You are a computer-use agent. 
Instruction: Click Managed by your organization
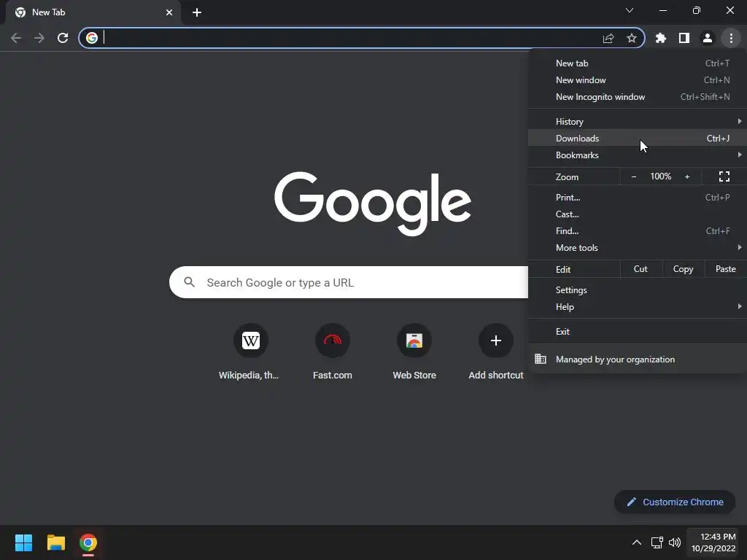pyautogui.click(x=638, y=359)
